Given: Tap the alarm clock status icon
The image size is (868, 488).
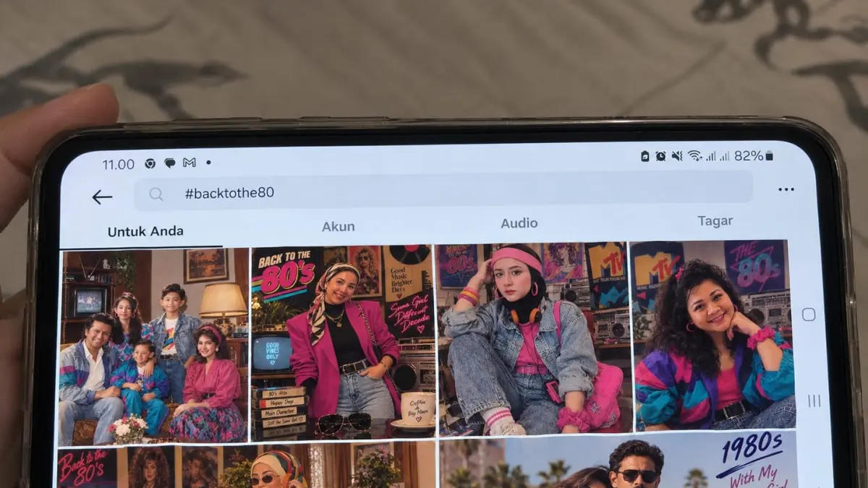Looking at the screenshot, I should 661,155.
